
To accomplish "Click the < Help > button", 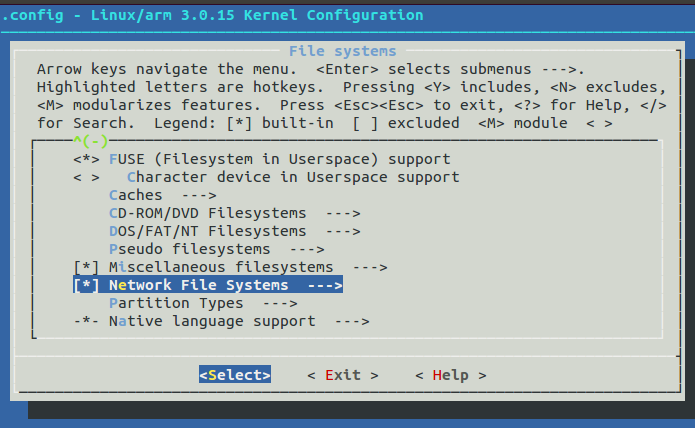I will click(x=451, y=375).
